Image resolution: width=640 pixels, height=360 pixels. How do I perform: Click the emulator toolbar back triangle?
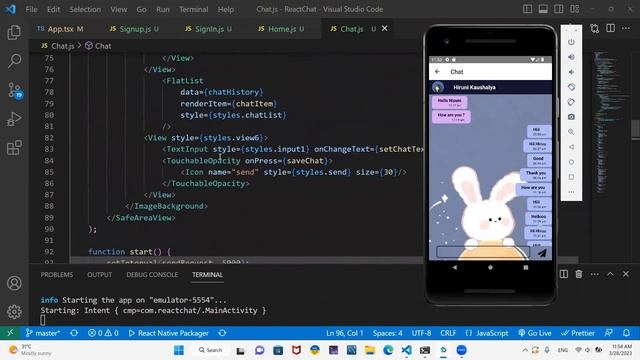(571, 147)
